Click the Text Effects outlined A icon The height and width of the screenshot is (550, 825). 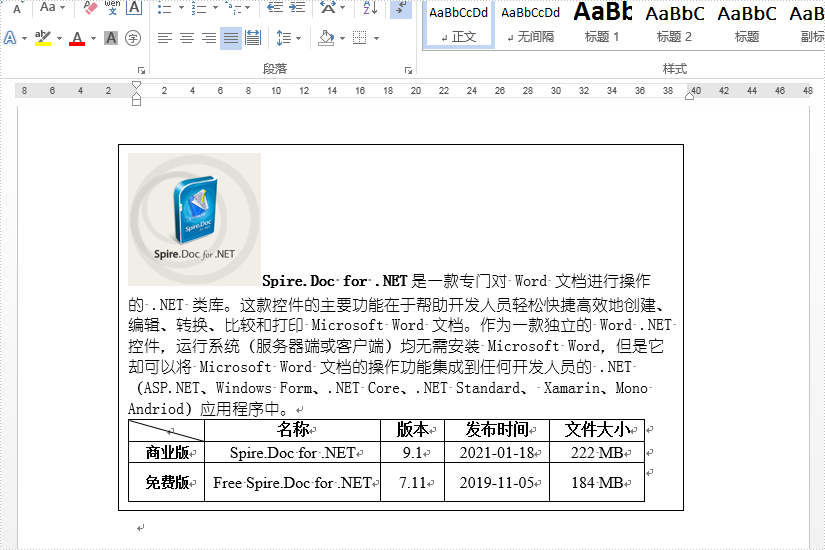(10, 38)
